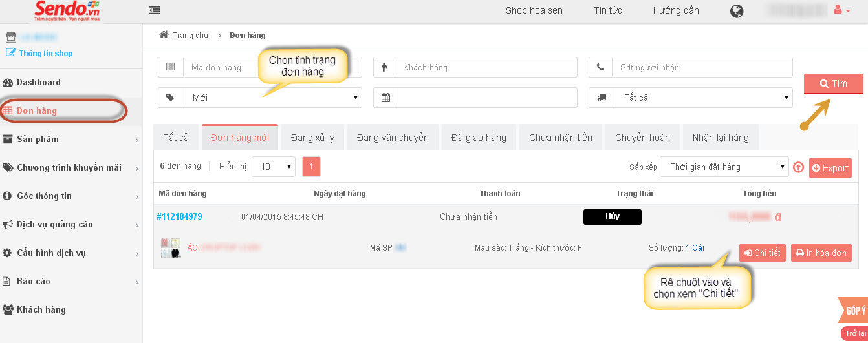The width and height of the screenshot is (868, 343).
Task: Switch to the Chuyển hoàn tab
Action: [x=642, y=138]
